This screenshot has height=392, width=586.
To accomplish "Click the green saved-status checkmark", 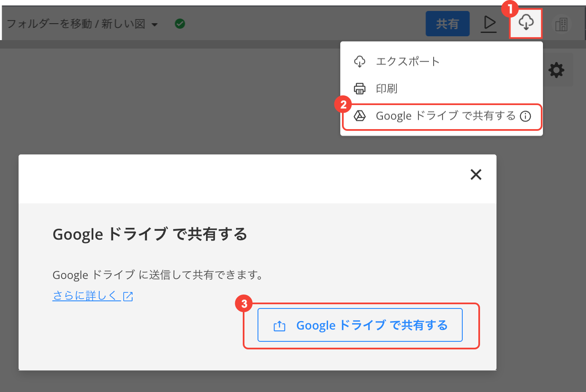I will tap(180, 24).
